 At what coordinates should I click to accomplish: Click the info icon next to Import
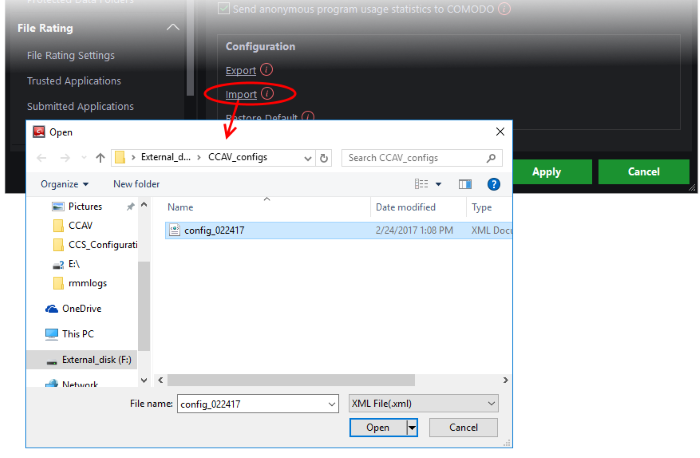tap(268, 94)
